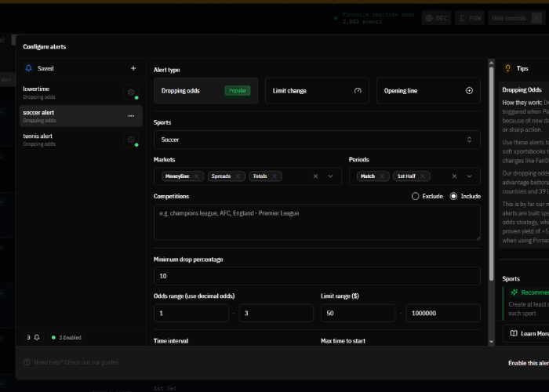Open the lowertime saved alert
This screenshot has height=392, width=549.
point(81,93)
